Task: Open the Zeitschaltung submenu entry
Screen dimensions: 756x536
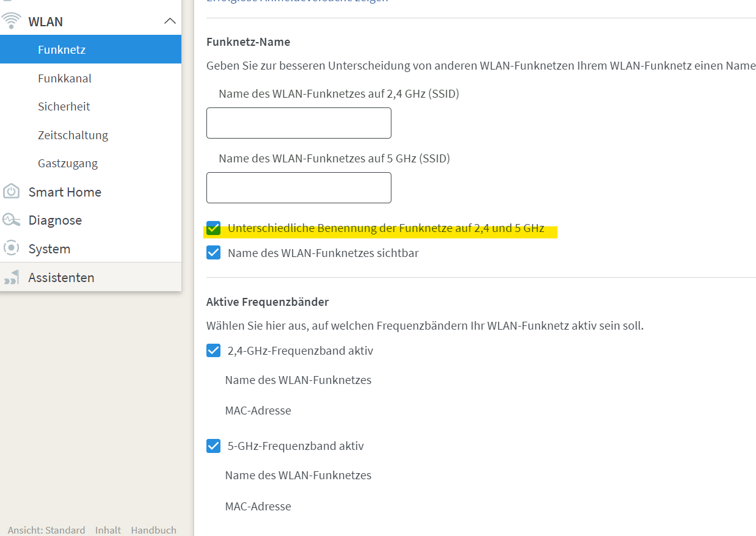Action: click(73, 135)
